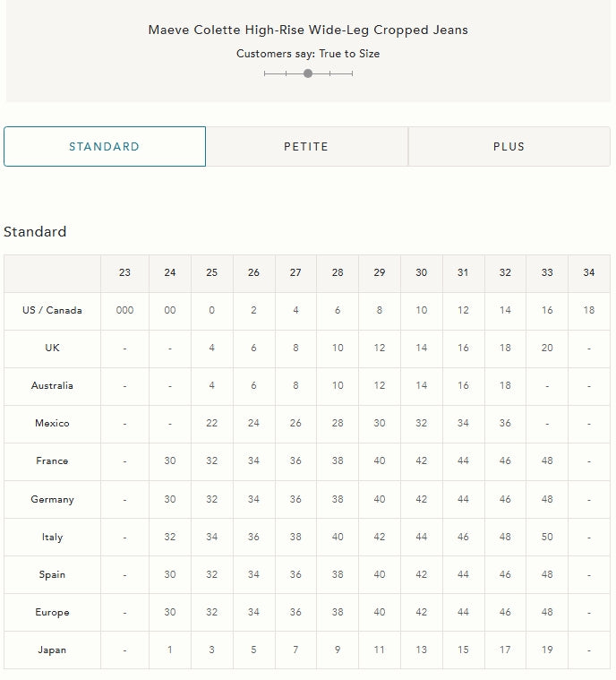Click the Europe row label

[53, 612]
